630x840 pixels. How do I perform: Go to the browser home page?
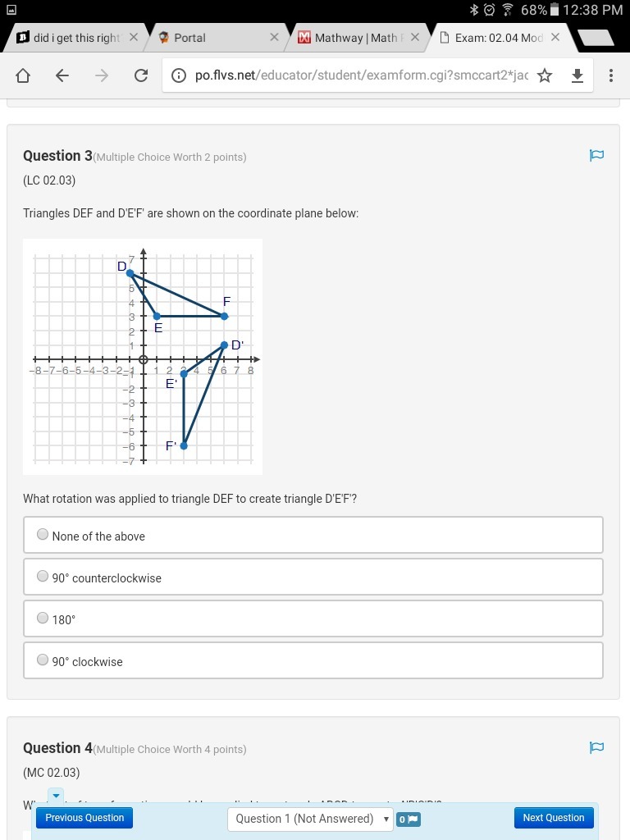[23, 75]
